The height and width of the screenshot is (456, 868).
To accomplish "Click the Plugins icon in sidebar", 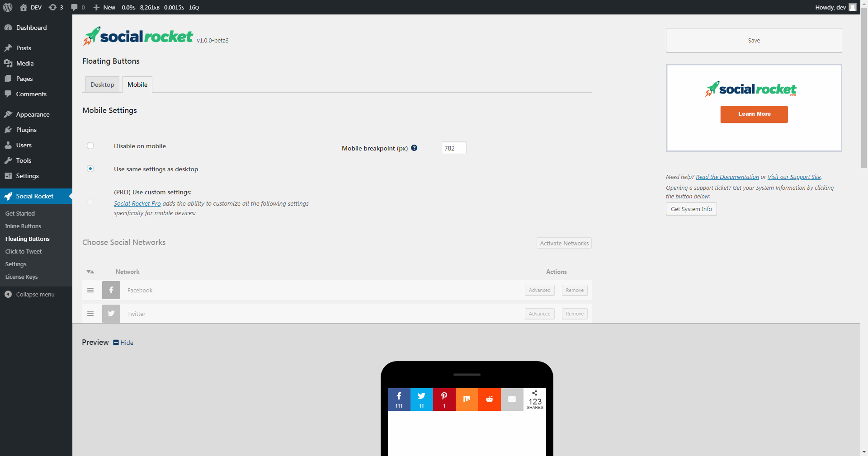I will point(8,130).
